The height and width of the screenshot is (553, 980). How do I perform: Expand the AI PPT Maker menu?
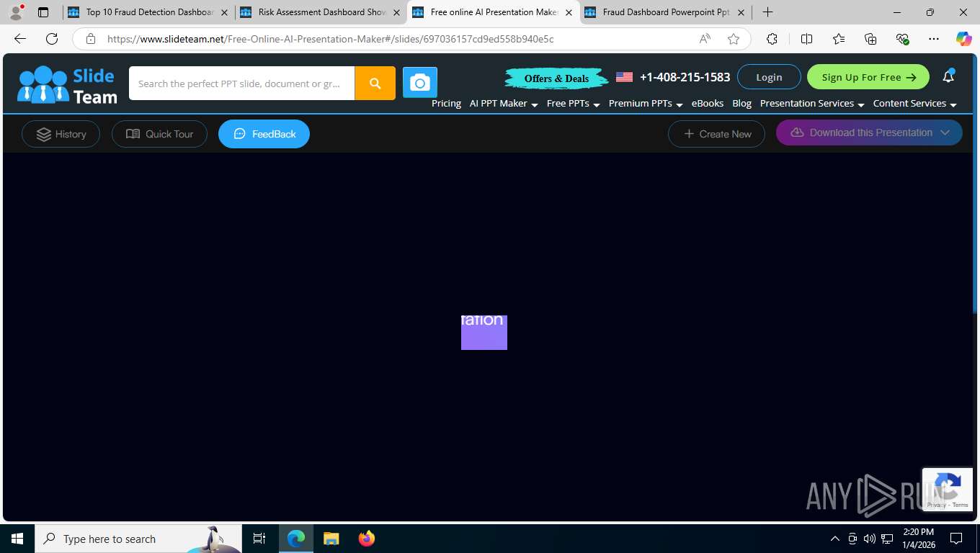[504, 103]
